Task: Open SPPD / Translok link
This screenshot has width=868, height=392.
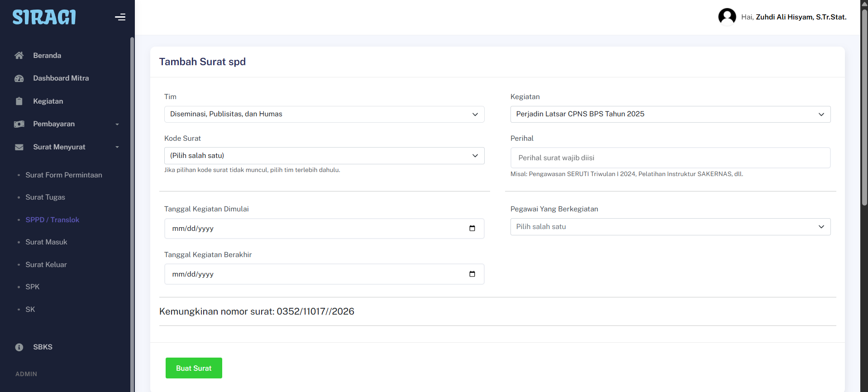Action: pyautogui.click(x=52, y=220)
